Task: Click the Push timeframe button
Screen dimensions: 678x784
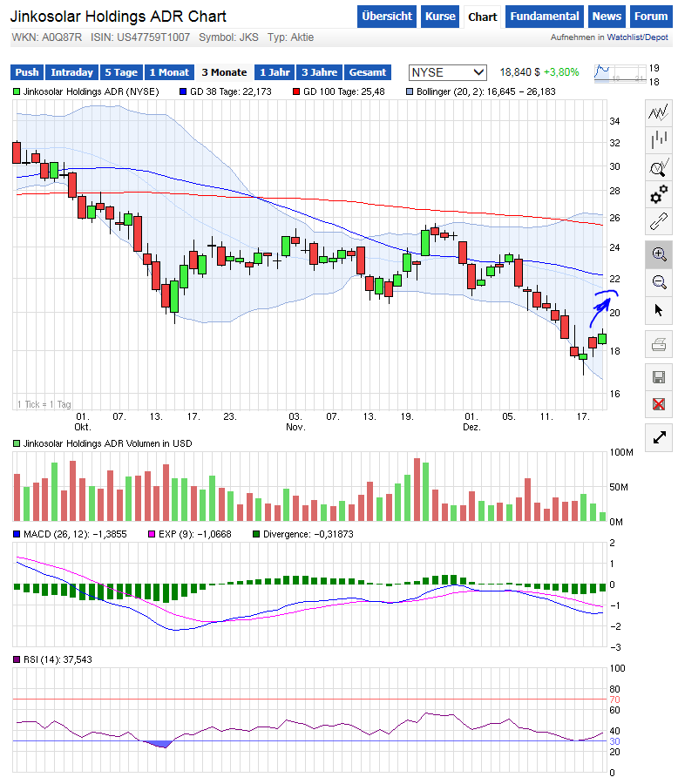Action: 27,72
